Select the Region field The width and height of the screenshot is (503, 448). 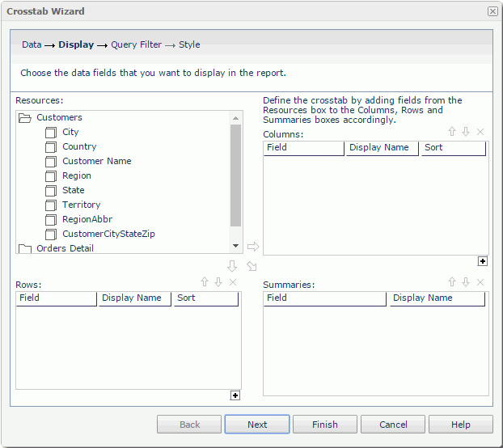[77, 175]
